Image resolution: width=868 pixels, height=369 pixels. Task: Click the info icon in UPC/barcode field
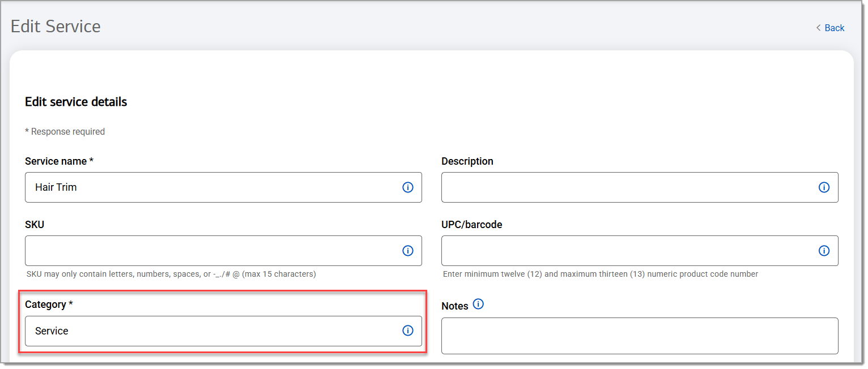click(x=824, y=251)
